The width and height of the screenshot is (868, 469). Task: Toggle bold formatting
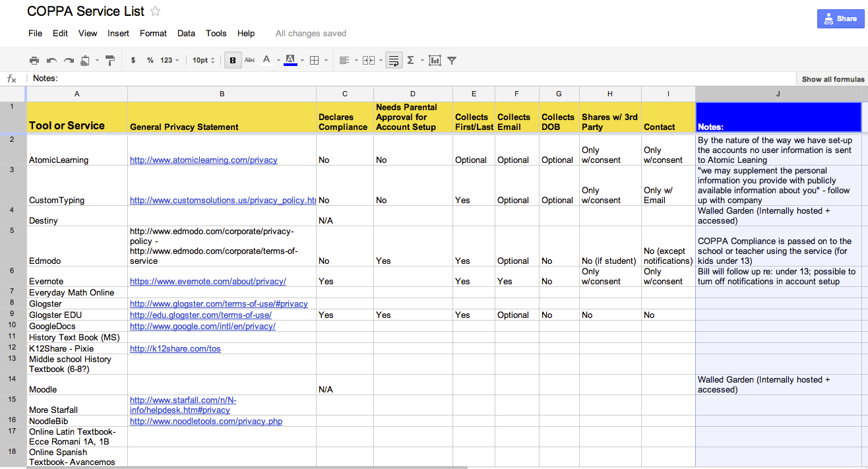pos(233,60)
